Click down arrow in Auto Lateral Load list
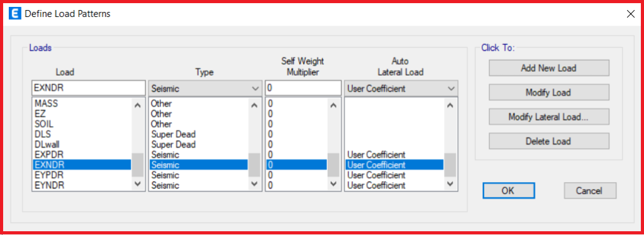The image size is (644, 235). point(450,183)
